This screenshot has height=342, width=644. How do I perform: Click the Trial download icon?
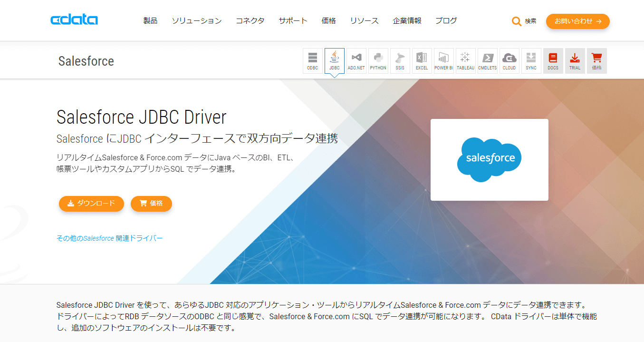click(x=575, y=61)
